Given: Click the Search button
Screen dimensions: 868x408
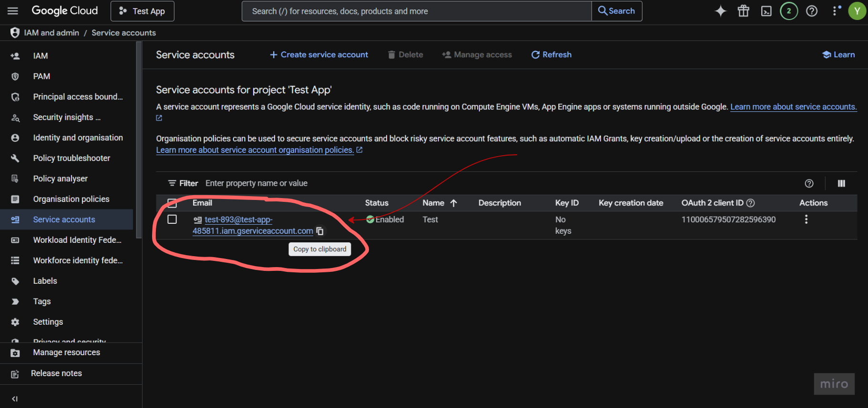Looking at the screenshot, I should (x=617, y=11).
